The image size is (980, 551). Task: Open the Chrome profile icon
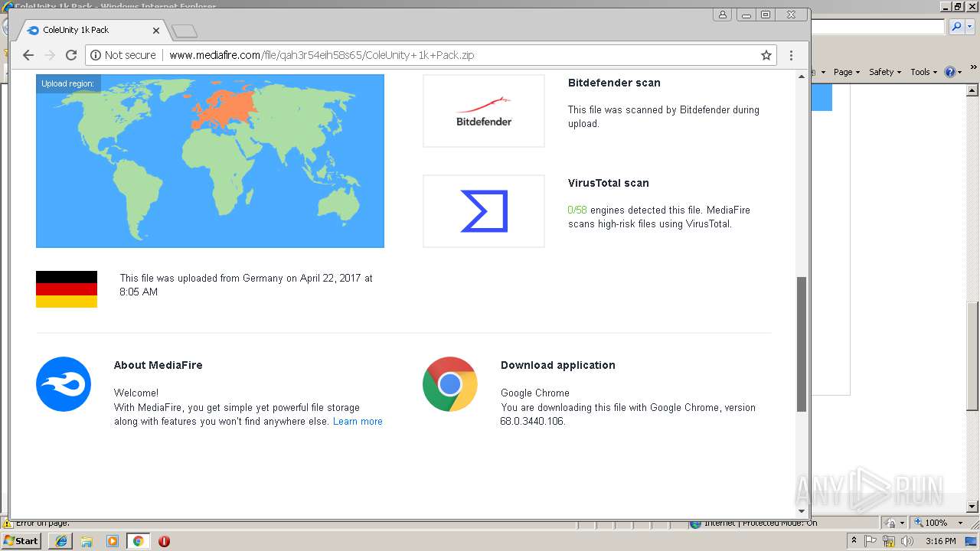723,15
